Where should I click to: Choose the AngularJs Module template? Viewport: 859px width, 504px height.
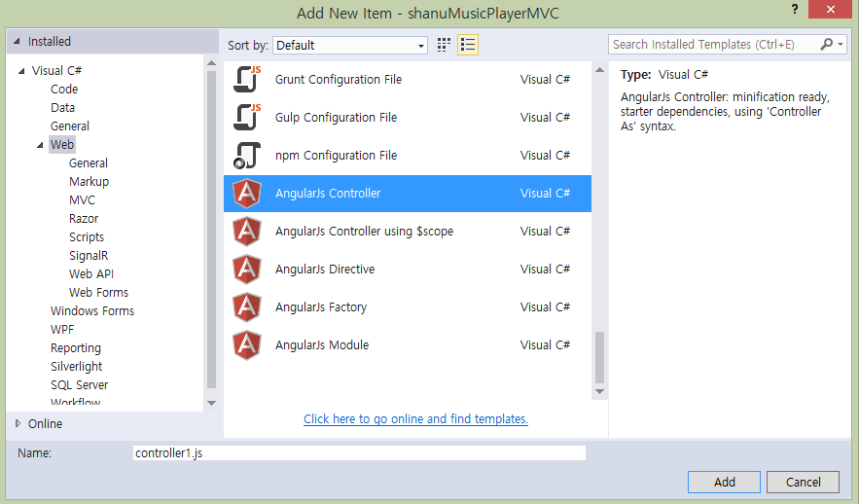[408, 345]
